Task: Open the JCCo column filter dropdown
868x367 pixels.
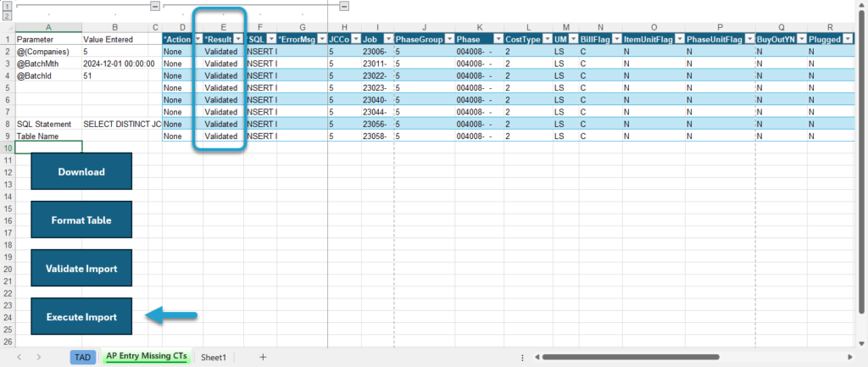Action: pos(355,39)
